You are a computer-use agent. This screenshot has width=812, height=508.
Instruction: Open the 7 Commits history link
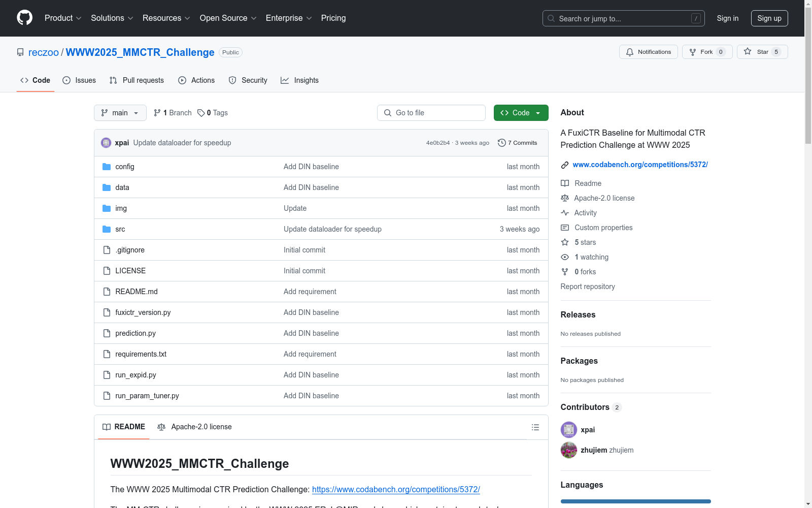[x=518, y=143]
